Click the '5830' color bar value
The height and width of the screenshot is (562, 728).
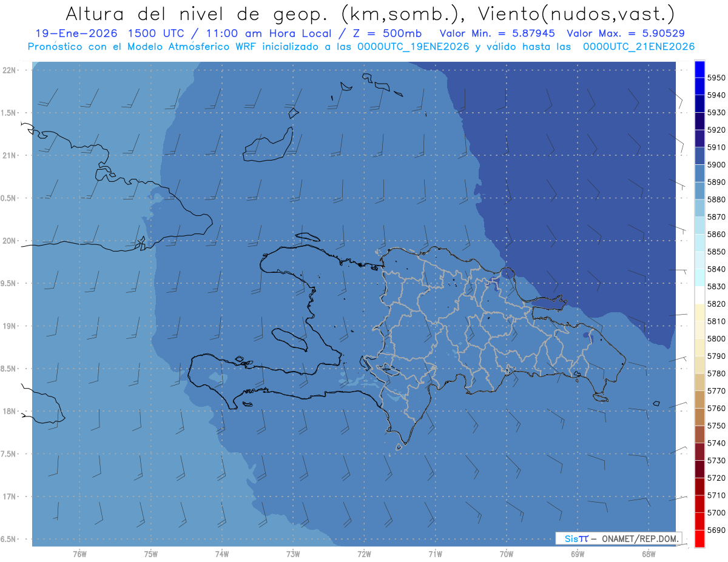[x=716, y=286]
